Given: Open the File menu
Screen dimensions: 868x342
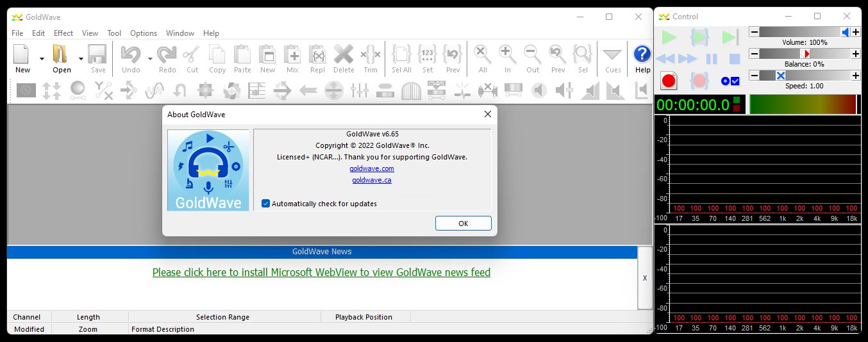Looking at the screenshot, I should [17, 33].
